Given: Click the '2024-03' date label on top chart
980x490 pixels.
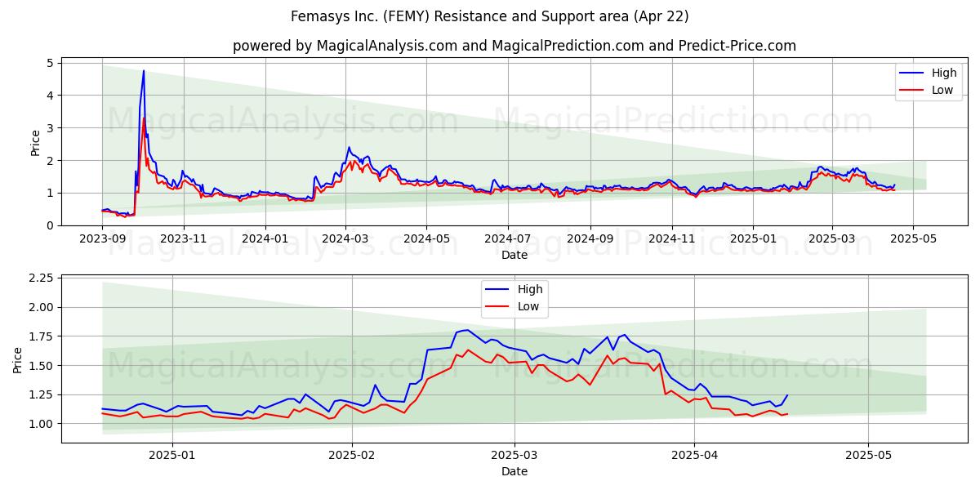Looking at the screenshot, I should point(345,239).
